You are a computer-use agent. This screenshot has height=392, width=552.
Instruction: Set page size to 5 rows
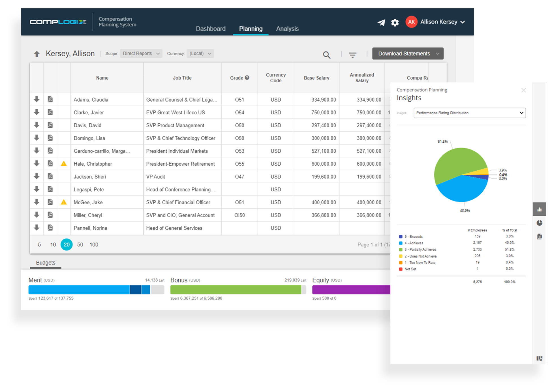(39, 245)
